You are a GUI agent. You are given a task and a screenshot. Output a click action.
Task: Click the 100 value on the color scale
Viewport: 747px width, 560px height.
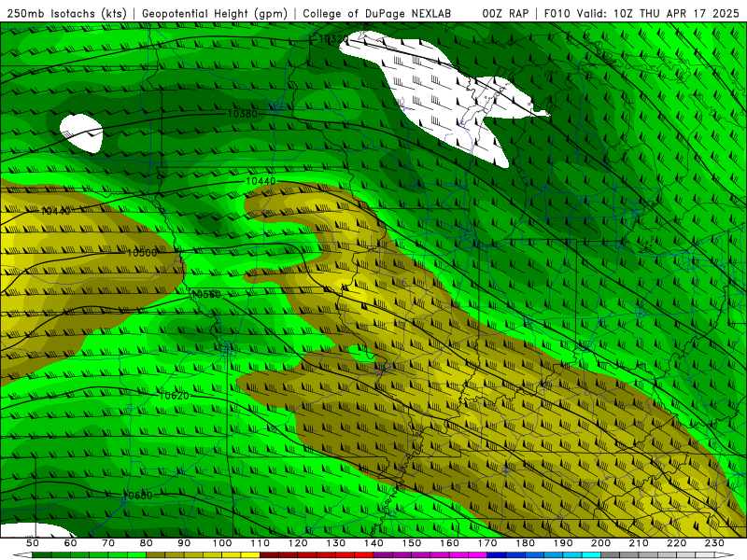tap(222, 543)
